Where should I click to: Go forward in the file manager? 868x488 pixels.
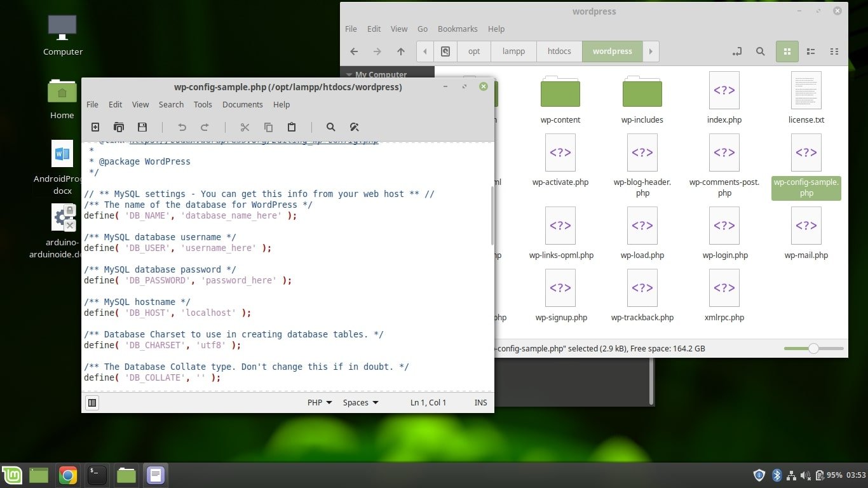click(x=377, y=51)
